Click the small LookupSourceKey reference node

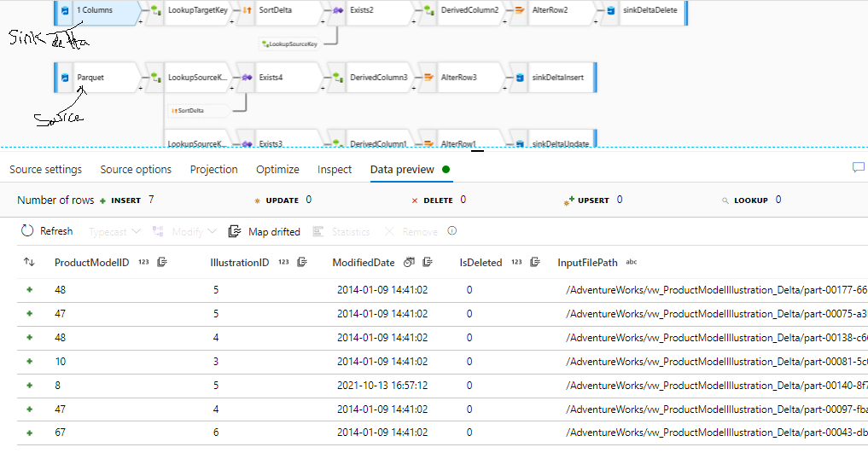[x=290, y=44]
